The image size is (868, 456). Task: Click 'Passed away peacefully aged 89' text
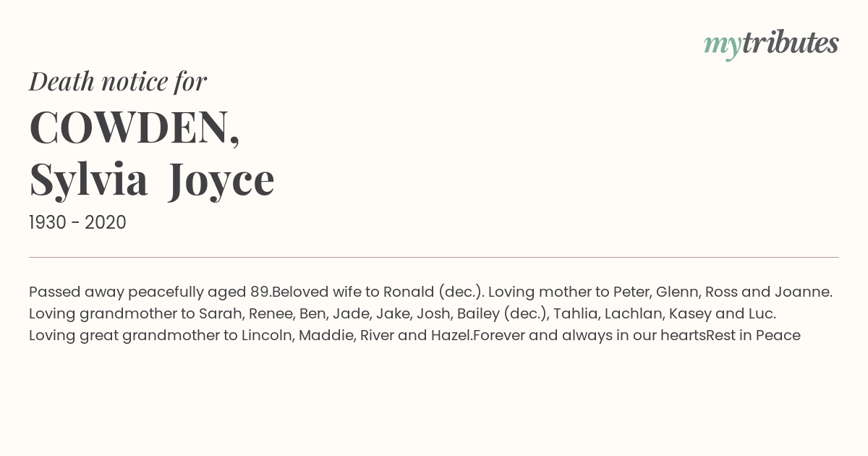[x=149, y=292]
